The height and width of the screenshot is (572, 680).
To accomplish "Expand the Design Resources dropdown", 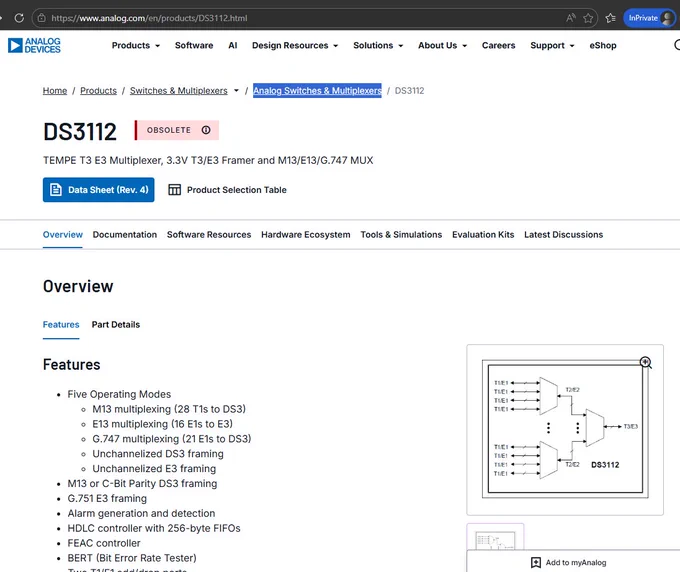I will click(x=295, y=46).
